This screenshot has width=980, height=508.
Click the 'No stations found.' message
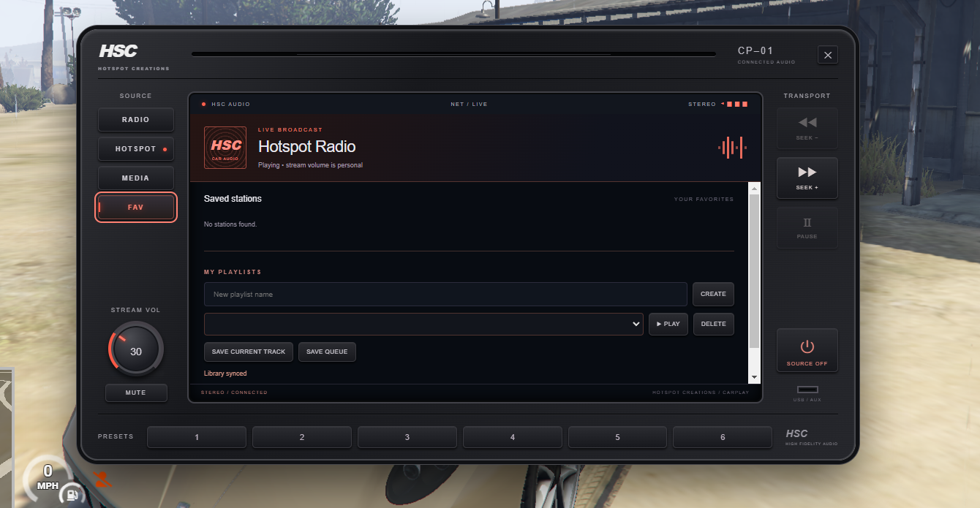[230, 224]
